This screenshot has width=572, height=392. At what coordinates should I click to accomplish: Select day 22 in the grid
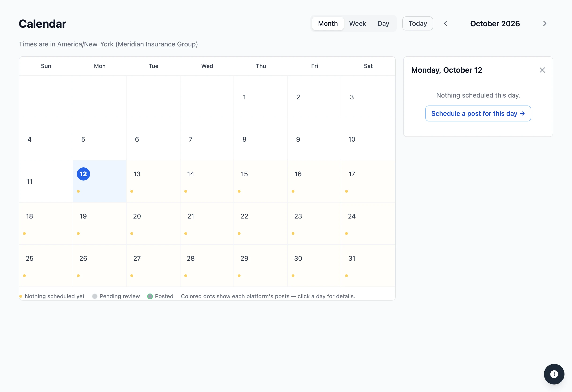click(x=261, y=224)
